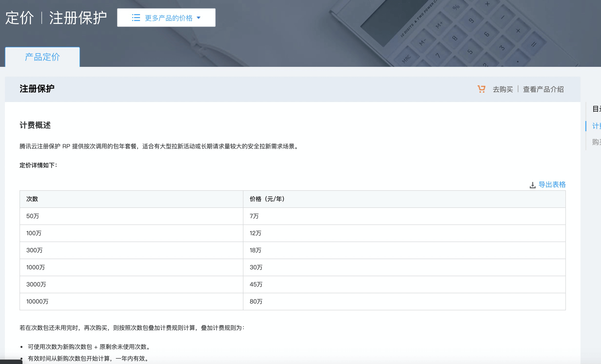Click the 定价 title in the banner

coord(20,18)
